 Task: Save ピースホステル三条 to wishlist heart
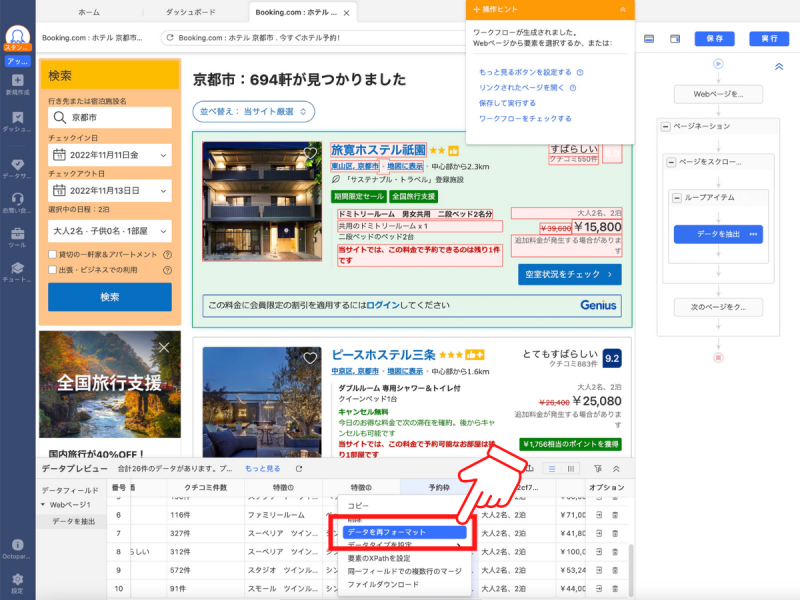[310, 358]
